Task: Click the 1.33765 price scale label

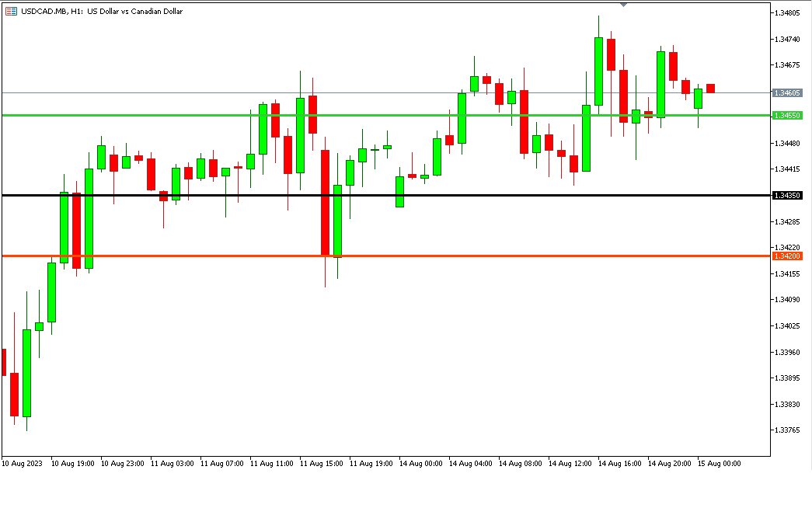Action: (x=787, y=430)
